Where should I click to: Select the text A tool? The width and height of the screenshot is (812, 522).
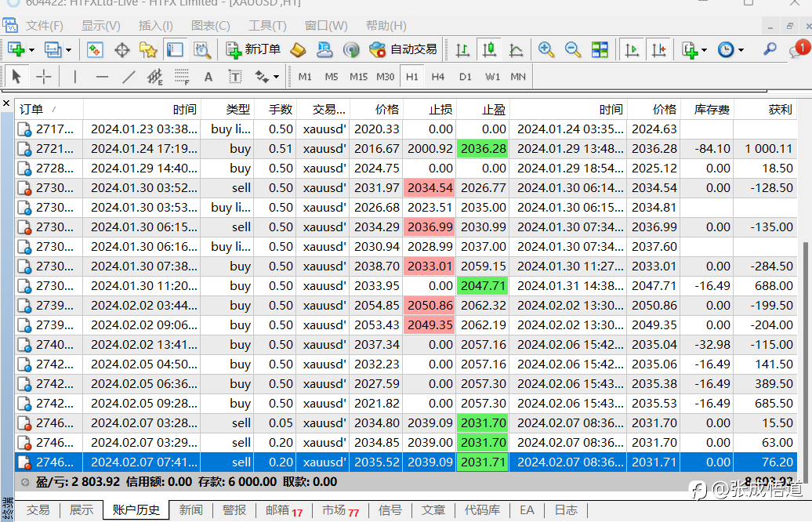pyautogui.click(x=208, y=77)
